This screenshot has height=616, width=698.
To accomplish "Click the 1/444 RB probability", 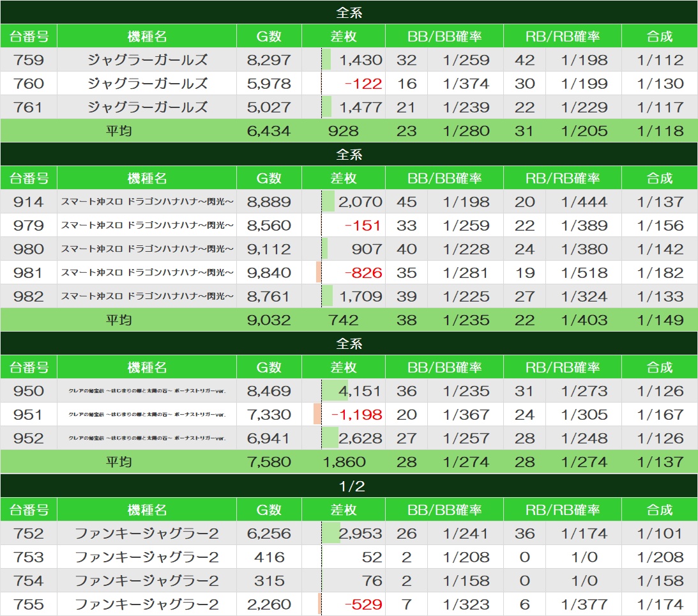I will pyautogui.click(x=584, y=202).
